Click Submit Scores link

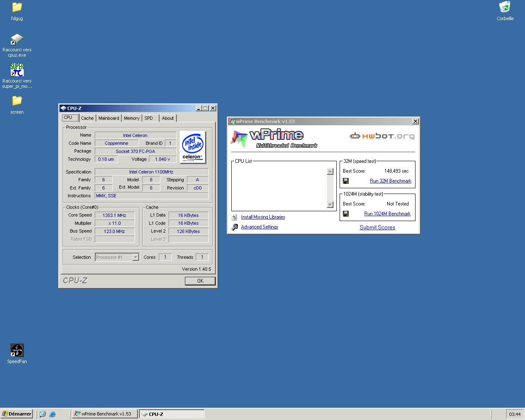[377, 227]
